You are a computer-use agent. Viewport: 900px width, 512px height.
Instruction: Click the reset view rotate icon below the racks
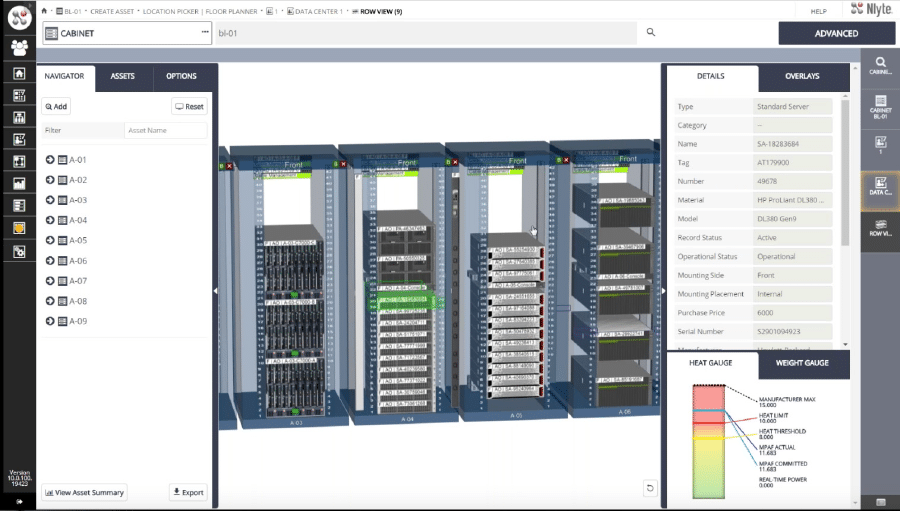tap(650, 488)
